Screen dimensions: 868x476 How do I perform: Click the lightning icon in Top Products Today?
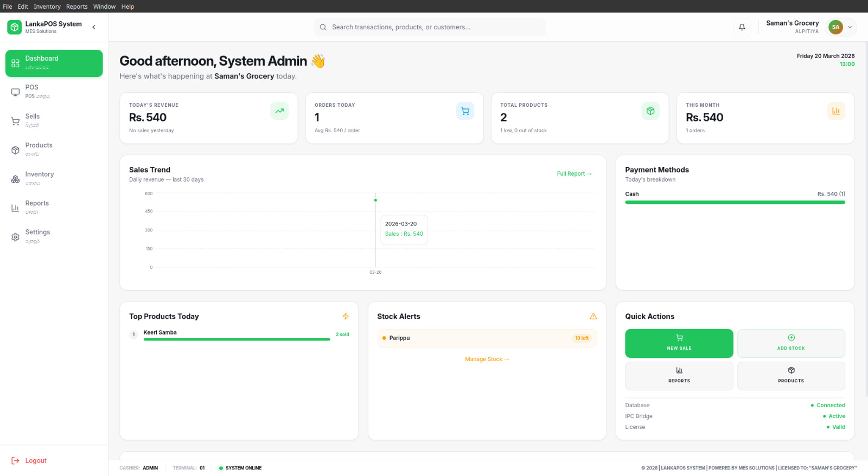click(346, 317)
